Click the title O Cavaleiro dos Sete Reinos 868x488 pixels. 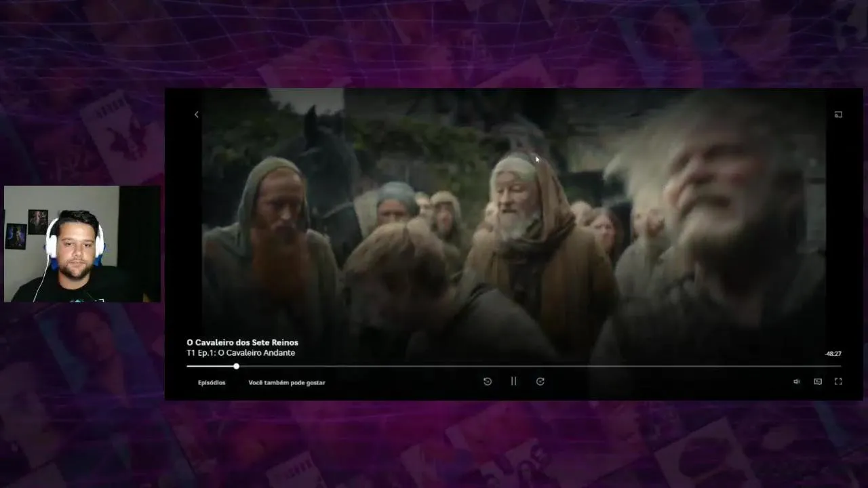click(x=242, y=342)
